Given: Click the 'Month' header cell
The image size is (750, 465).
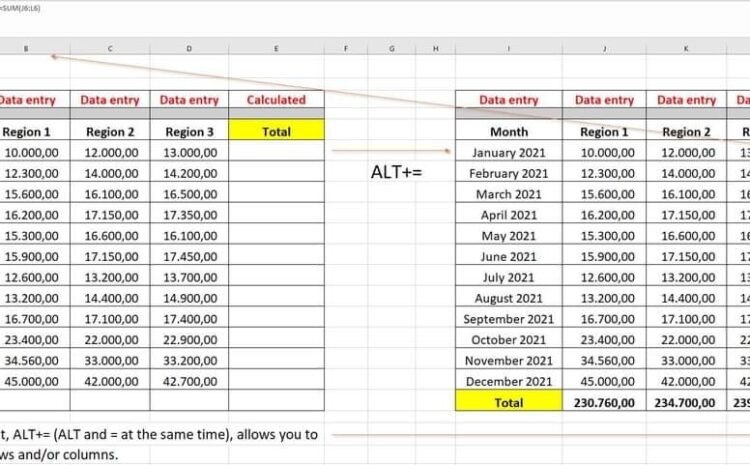Looking at the screenshot, I should tap(508, 132).
